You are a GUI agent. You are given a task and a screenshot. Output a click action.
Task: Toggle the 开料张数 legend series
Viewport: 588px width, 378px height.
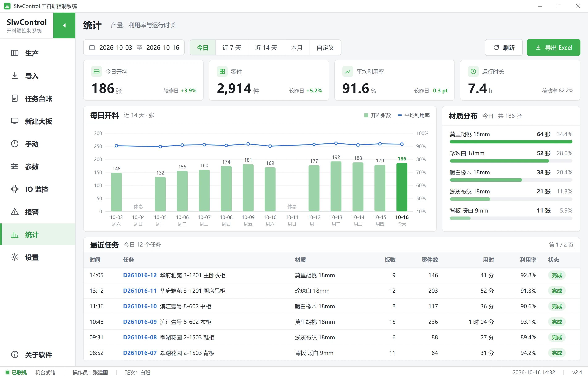pyautogui.click(x=377, y=115)
